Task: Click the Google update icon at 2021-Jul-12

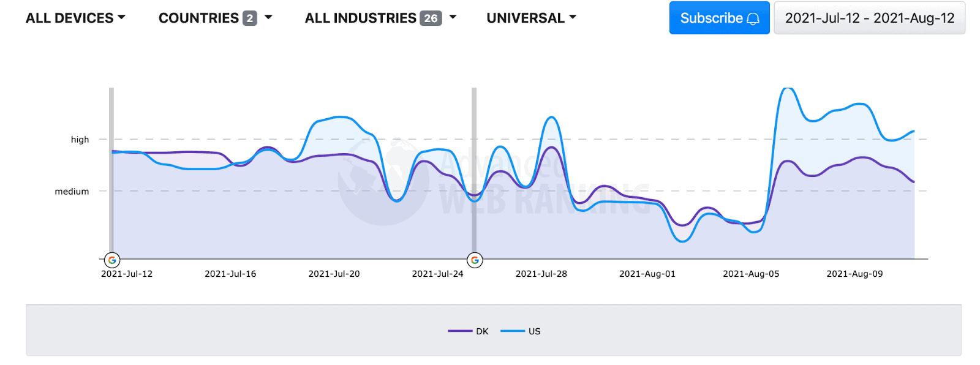Action: click(111, 260)
